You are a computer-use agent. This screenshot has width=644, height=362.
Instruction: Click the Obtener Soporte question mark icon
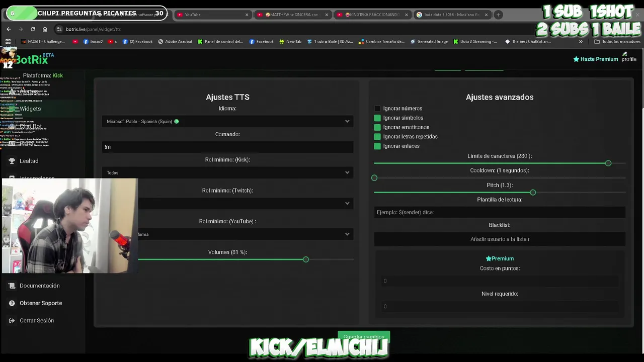pyautogui.click(x=12, y=303)
